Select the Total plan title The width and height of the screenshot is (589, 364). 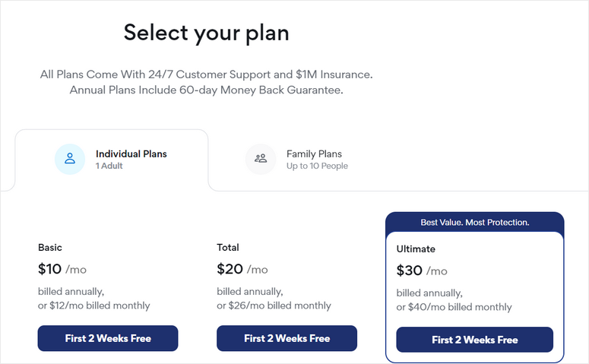click(x=228, y=248)
